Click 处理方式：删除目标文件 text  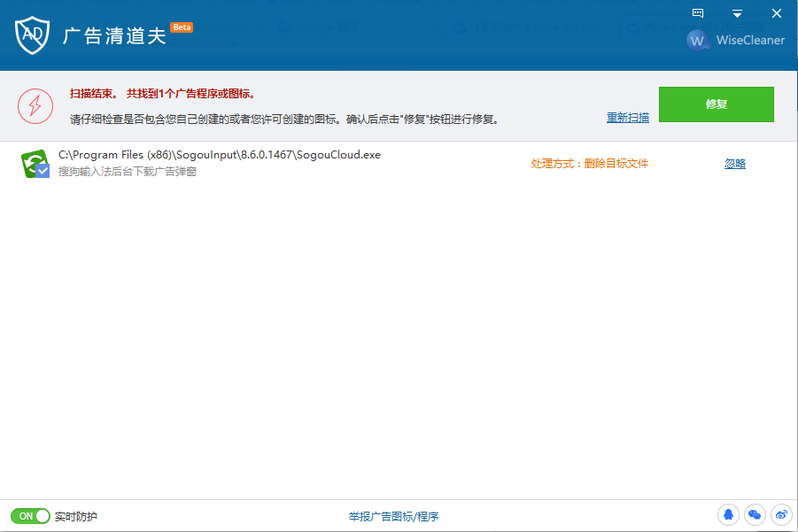[x=590, y=164]
